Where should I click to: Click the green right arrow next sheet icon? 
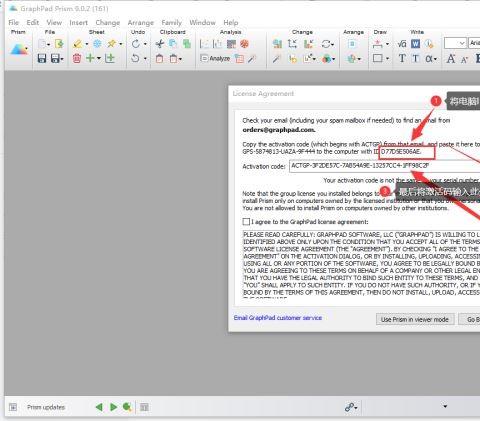[x=113, y=407]
